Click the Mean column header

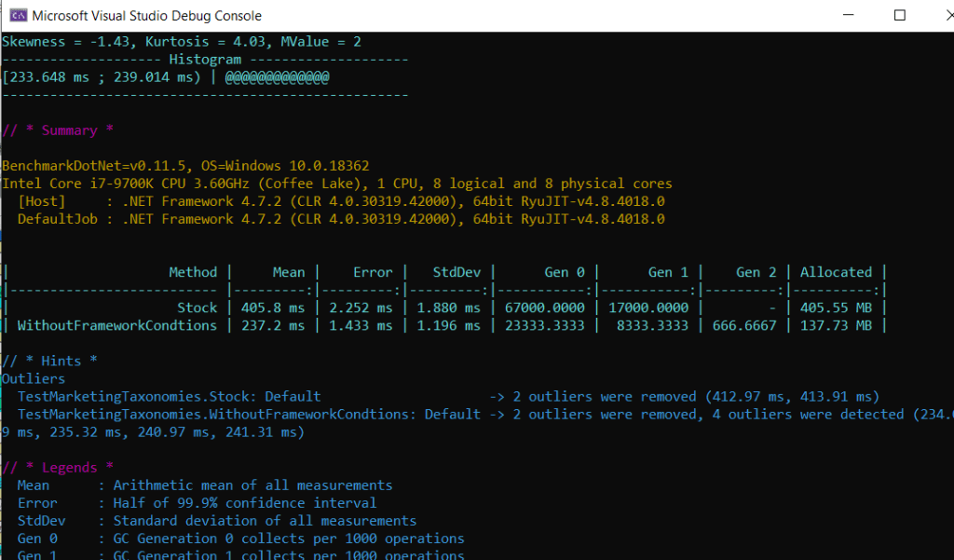pos(288,272)
